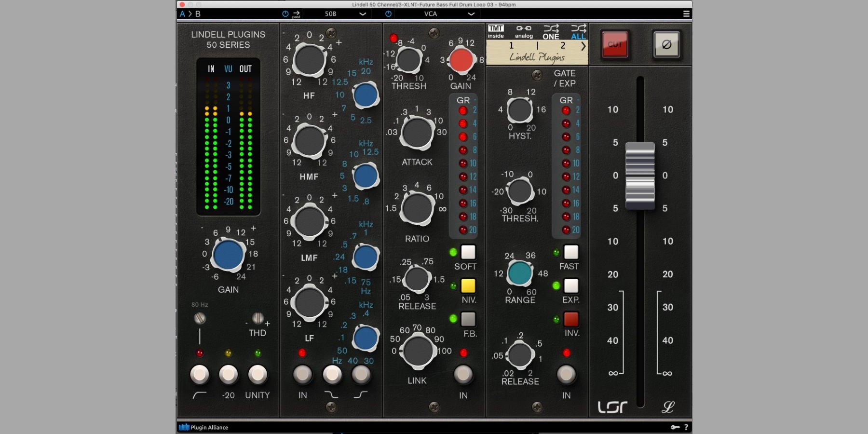Click the randomize ONE channel icon
This screenshot has height=434, width=868.
click(551, 32)
